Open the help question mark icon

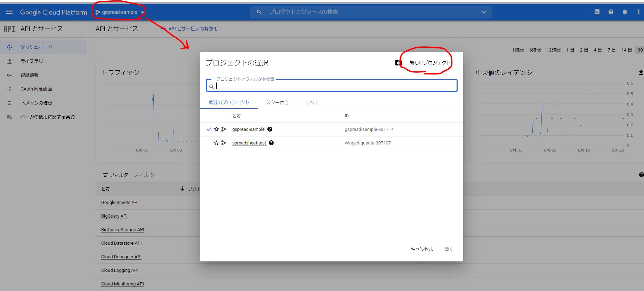click(x=611, y=12)
